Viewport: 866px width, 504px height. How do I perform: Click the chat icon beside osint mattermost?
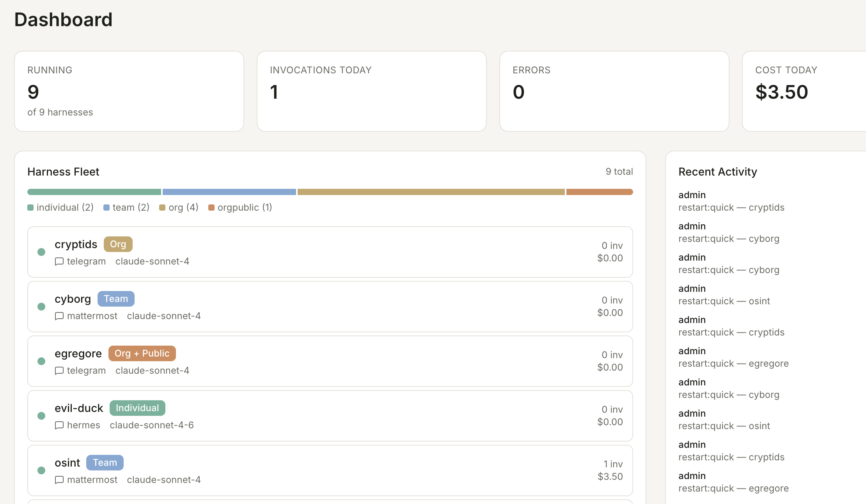(59, 480)
